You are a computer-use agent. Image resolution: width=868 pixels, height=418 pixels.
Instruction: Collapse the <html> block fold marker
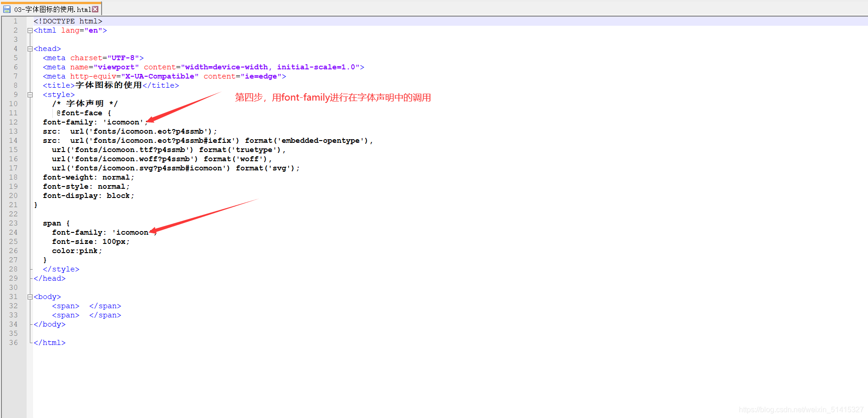[x=30, y=31]
